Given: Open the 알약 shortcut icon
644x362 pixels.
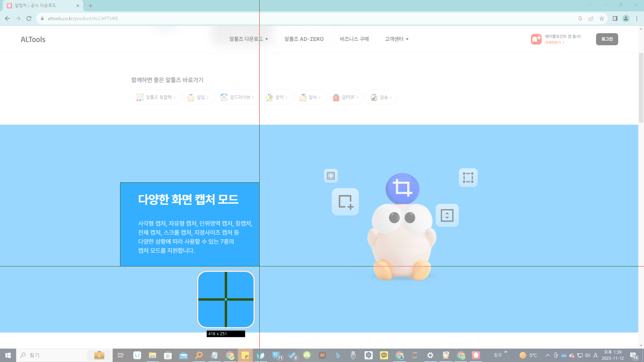Looking at the screenshot, I should pos(269,97).
